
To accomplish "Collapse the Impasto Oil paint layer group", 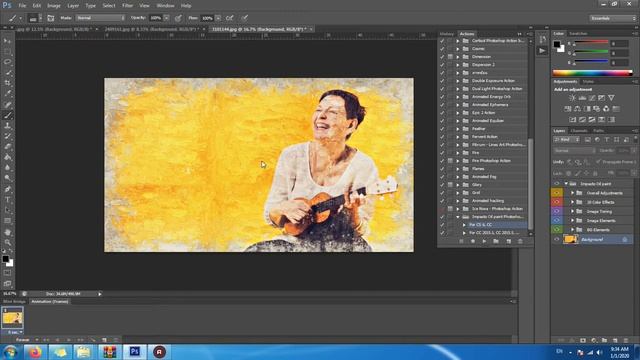I will [566, 184].
